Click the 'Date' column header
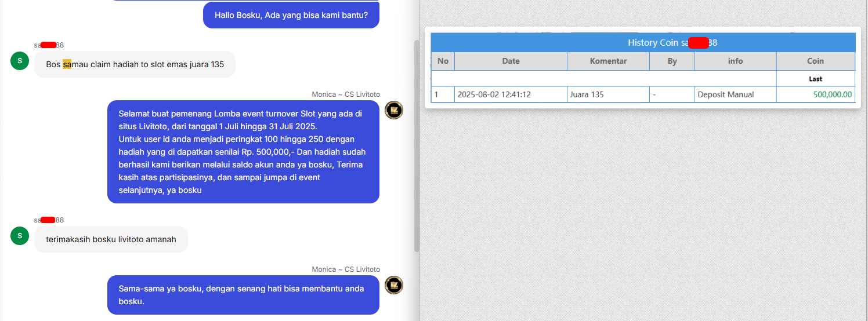 coord(511,61)
